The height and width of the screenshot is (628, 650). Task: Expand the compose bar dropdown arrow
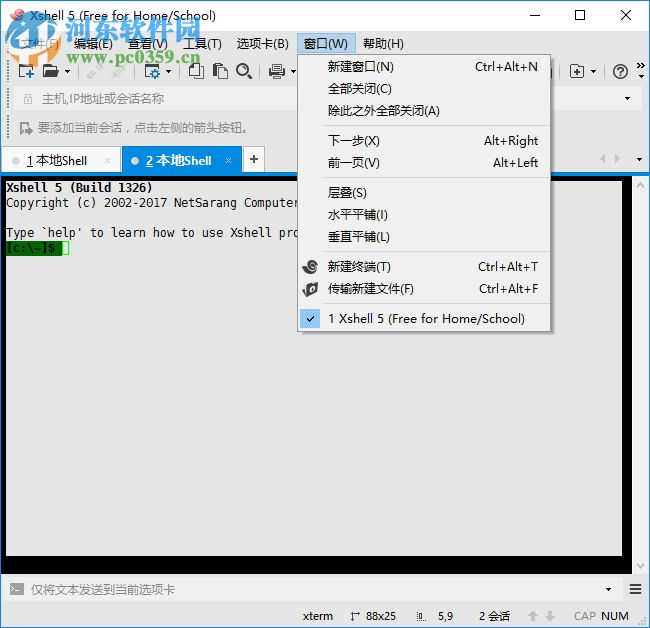[608, 589]
